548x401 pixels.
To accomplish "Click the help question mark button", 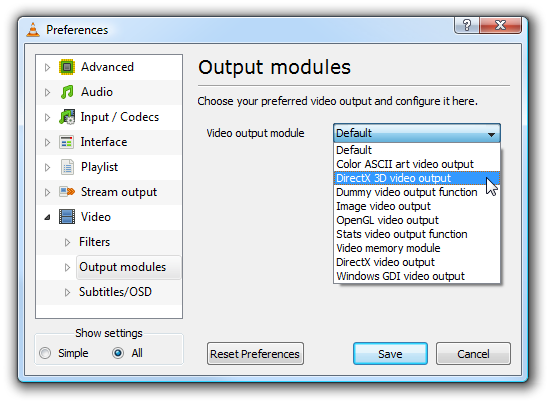I will pyautogui.click(x=467, y=25).
